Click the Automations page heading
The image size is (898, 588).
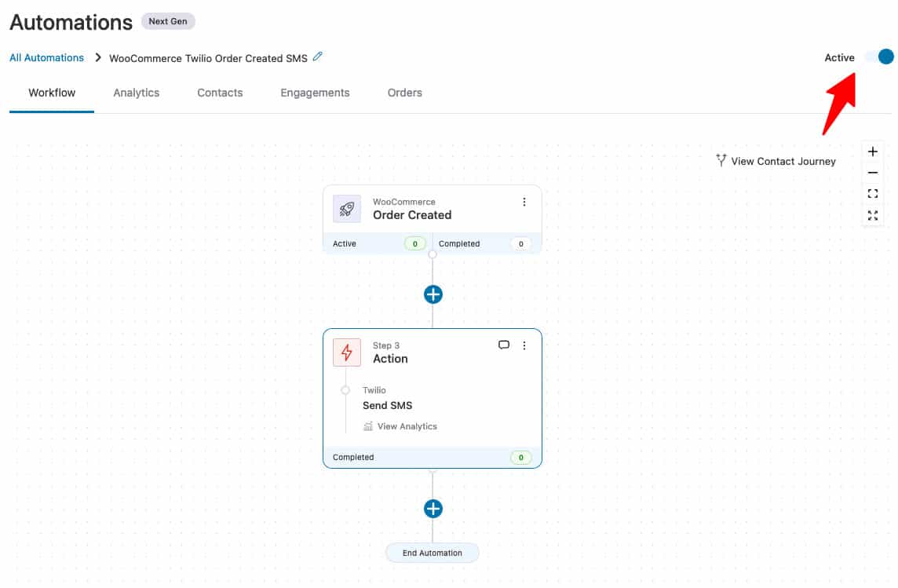tap(71, 22)
